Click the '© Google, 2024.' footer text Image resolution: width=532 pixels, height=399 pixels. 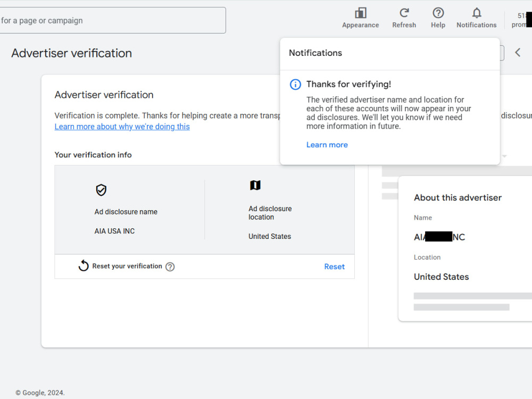pyautogui.click(x=40, y=393)
